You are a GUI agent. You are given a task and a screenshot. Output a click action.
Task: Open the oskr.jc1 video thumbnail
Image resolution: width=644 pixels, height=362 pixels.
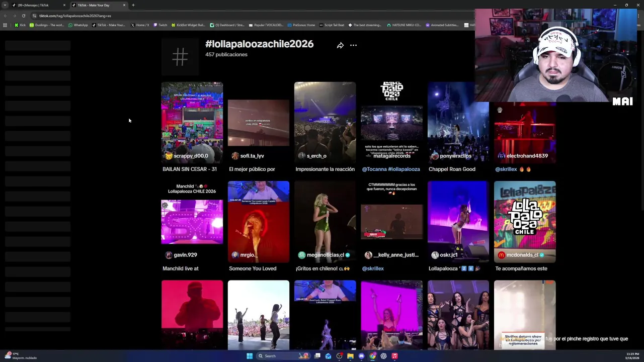[458, 222]
